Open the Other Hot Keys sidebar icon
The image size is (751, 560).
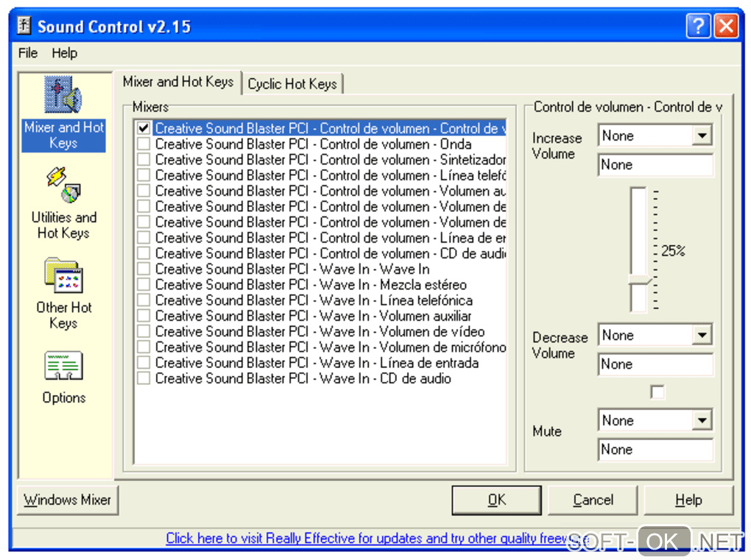[64, 294]
